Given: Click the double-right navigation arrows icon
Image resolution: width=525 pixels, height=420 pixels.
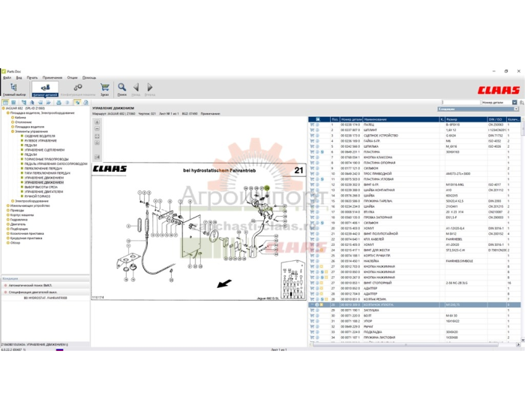Looking at the screenshot, I should click(49, 103).
